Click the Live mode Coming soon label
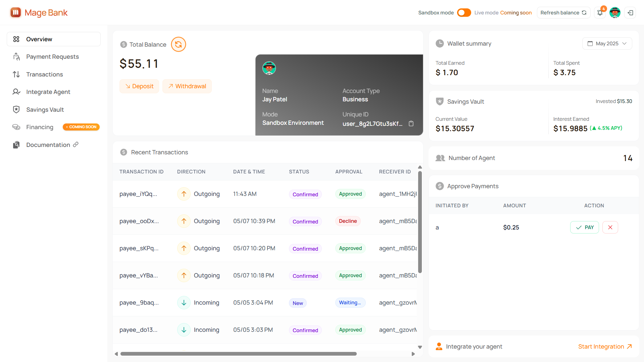Viewport: 644px width, 362px height. click(503, 13)
